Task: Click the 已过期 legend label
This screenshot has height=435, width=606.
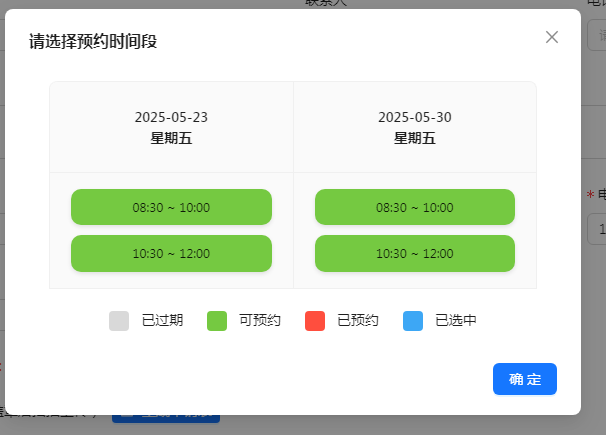Action: 162,320
